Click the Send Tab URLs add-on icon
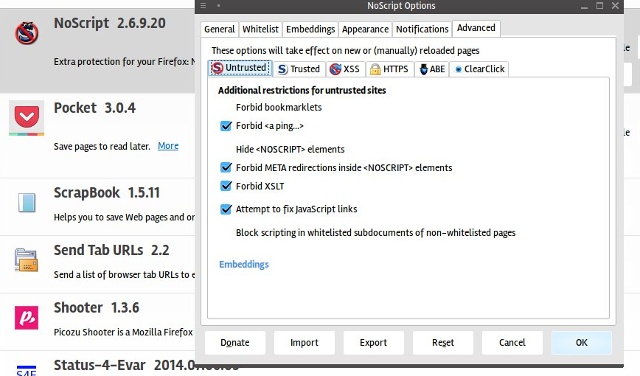Image resolution: width=640 pixels, height=376 pixels. click(27, 260)
